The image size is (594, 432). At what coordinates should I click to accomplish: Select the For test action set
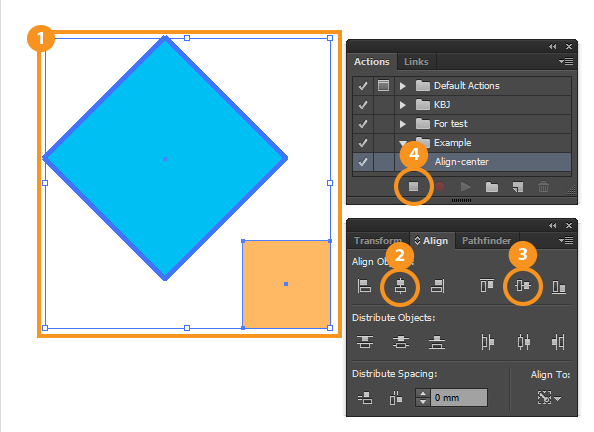pos(461,124)
